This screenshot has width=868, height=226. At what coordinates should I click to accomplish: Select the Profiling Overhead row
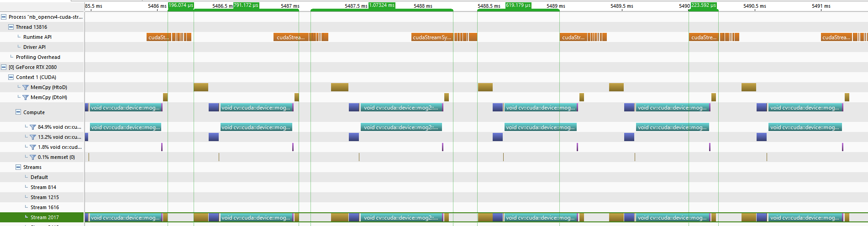pyautogui.click(x=42, y=57)
